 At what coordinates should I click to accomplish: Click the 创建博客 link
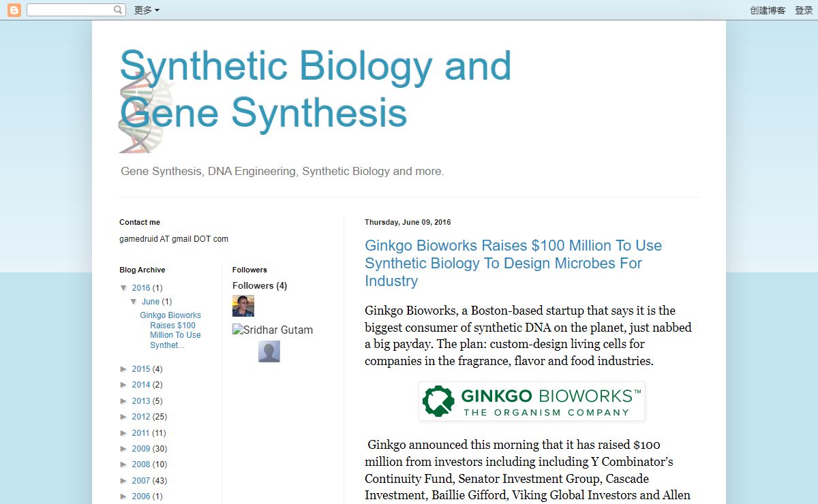pyautogui.click(x=768, y=10)
